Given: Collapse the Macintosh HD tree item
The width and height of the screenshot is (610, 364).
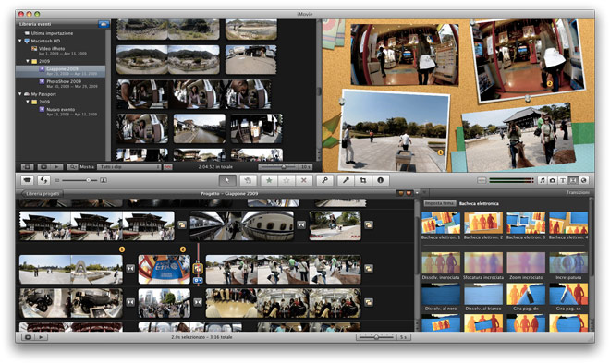Looking at the screenshot, I should (19, 41).
